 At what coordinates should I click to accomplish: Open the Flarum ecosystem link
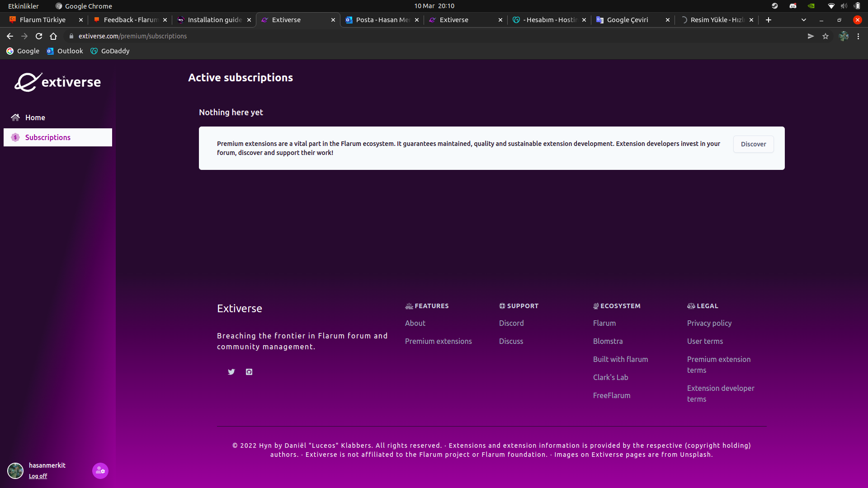(604, 323)
